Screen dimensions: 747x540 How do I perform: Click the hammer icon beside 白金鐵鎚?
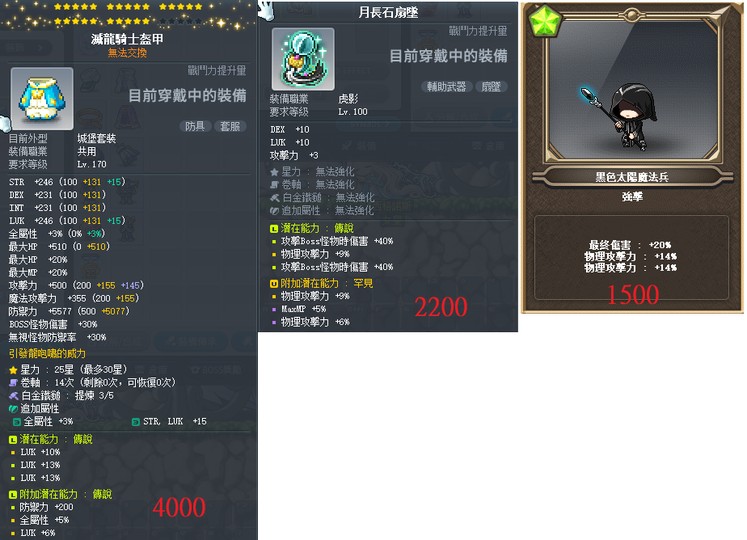(13, 396)
